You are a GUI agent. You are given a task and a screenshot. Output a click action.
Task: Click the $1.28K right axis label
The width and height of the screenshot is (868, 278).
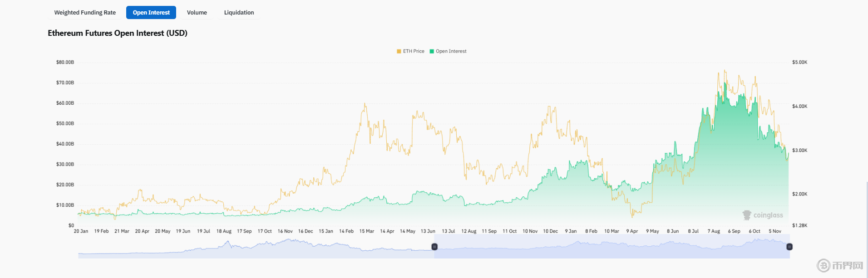(x=799, y=225)
